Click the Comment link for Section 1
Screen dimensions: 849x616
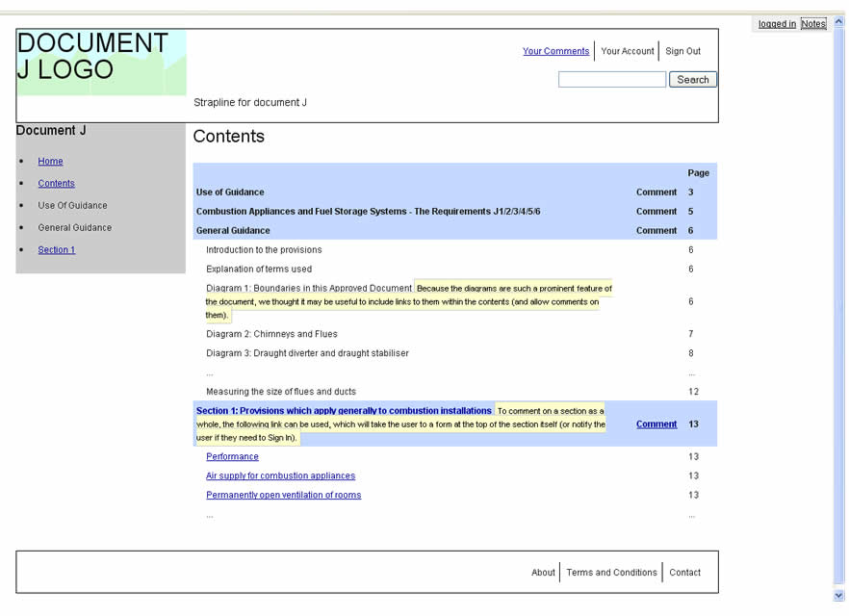pos(656,424)
